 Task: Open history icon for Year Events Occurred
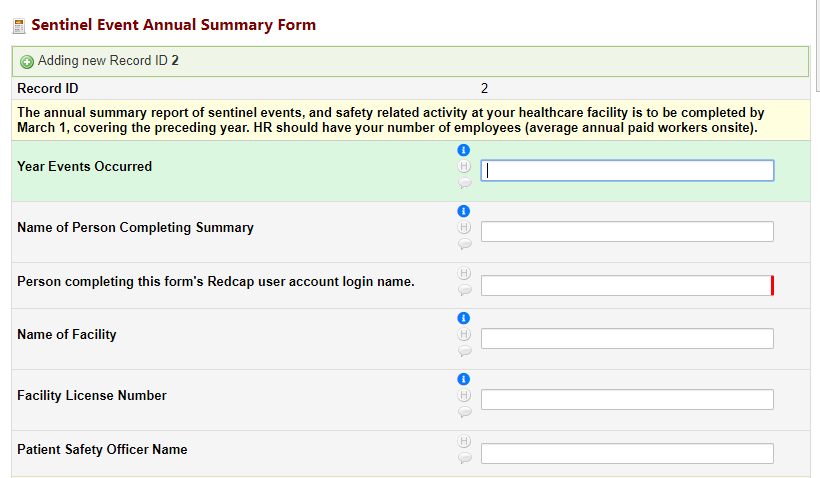click(464, 166)
